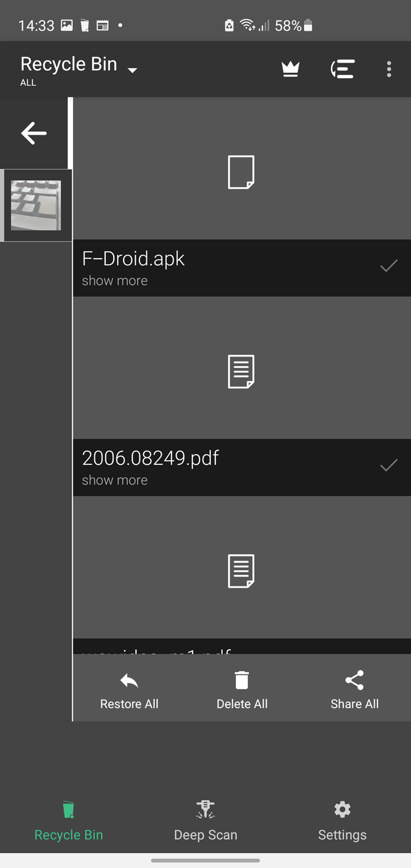
Task: Click the Delete All trash icon
Action: (242, 680)
